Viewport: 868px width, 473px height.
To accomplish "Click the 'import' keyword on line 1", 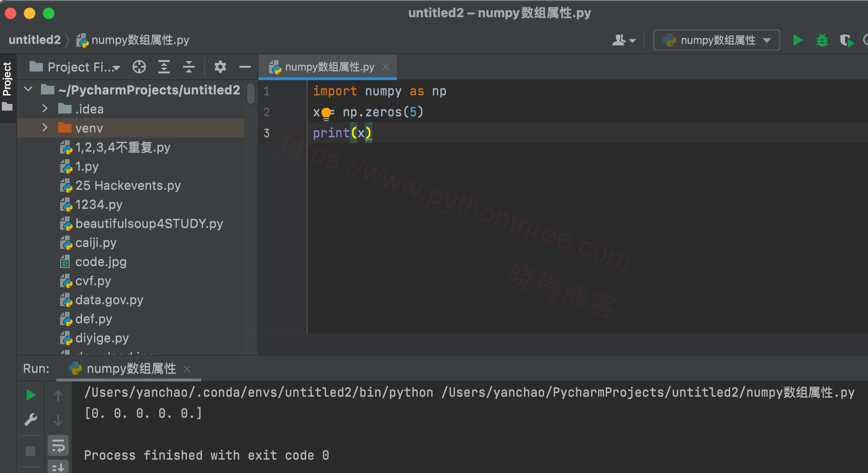I will pyautogui.click(x=335, y=91).
